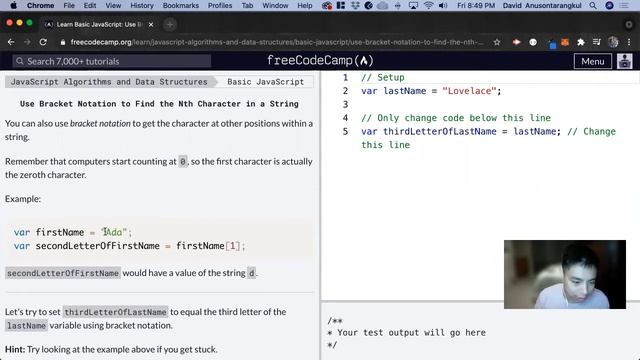This screenshot has height=360, width=640.
Task: Reload the freeCodeCamp page
Action: tap(43, 42)
